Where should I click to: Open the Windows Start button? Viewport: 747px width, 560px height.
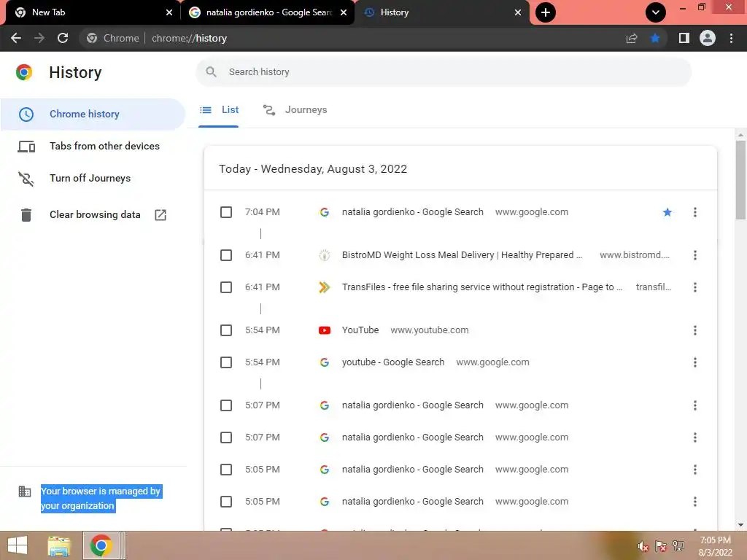(18, 545)
